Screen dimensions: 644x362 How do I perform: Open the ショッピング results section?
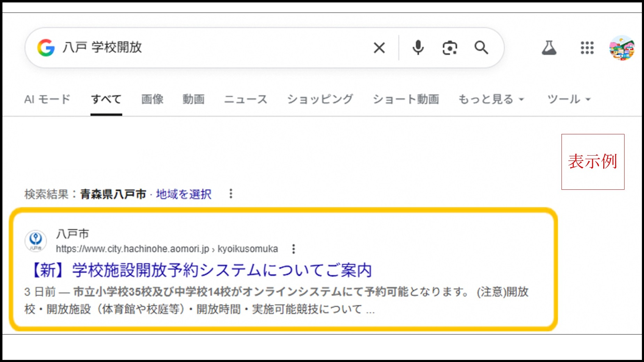click(321, 99)
